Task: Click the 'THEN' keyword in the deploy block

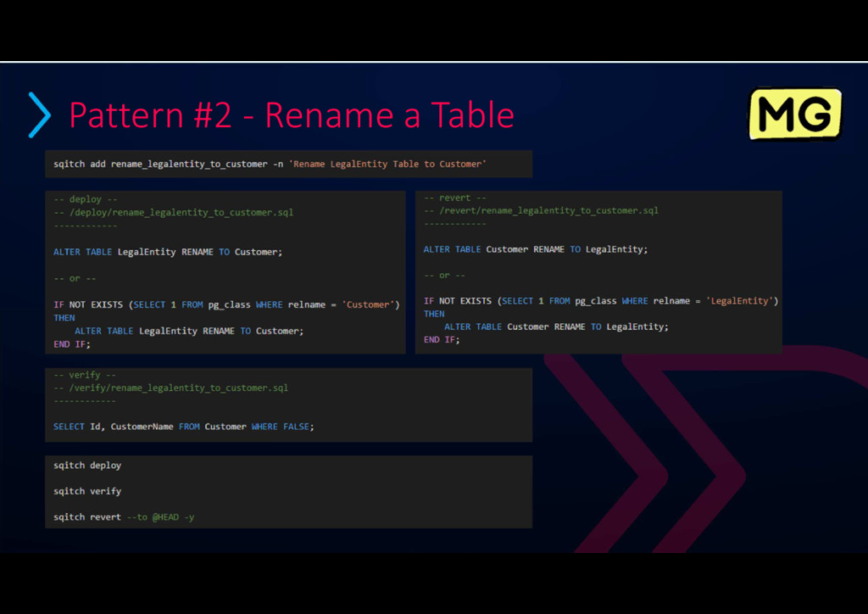Action: point(64,318)
